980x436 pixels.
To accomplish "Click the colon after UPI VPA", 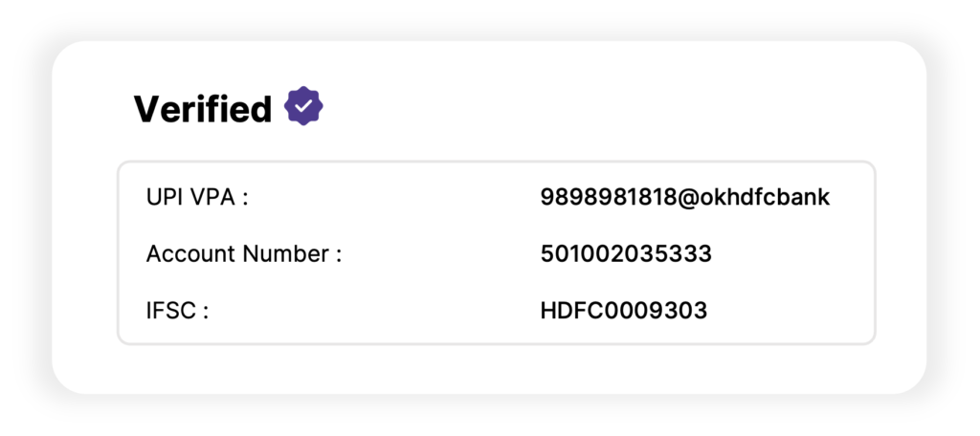I will coord(246,199).
